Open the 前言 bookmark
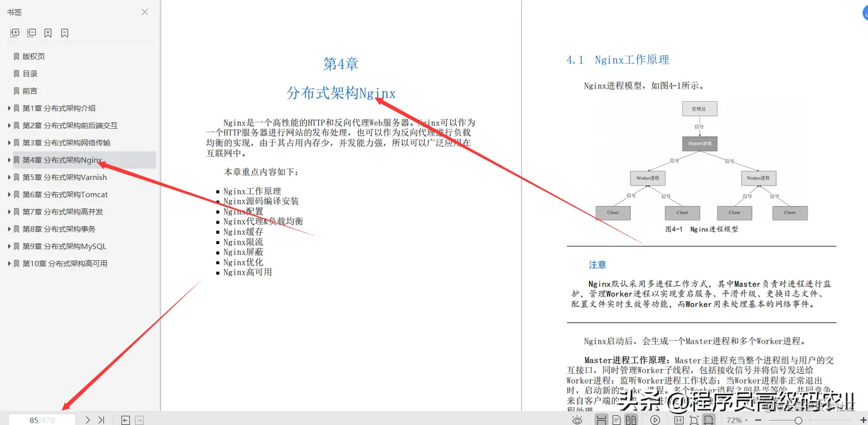Viewport: 868px width, 425px height. (x=30, y=91)
